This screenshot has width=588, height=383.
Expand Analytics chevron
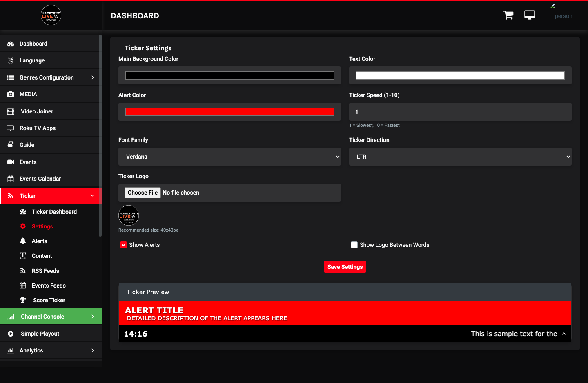93,350
